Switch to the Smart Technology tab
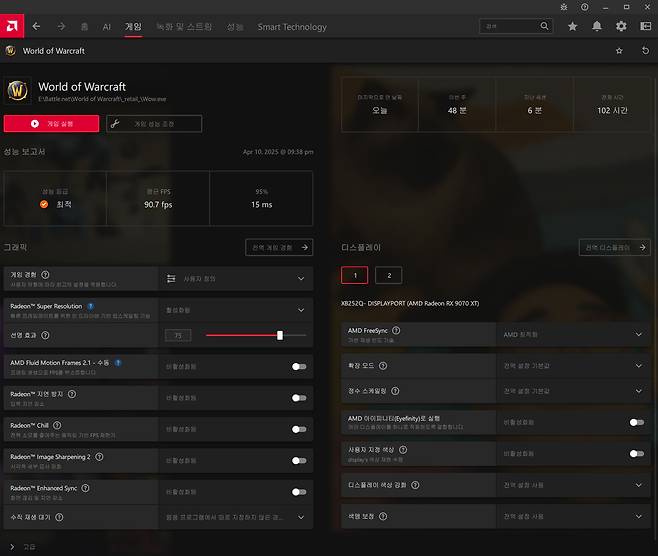The image size is (658, 556). [x=292, y=27]
